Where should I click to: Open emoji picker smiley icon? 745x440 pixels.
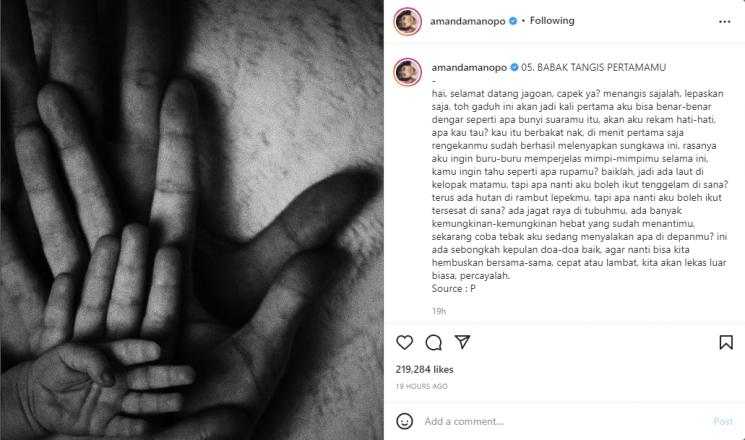pyautogui.click(x=404, y=421)
